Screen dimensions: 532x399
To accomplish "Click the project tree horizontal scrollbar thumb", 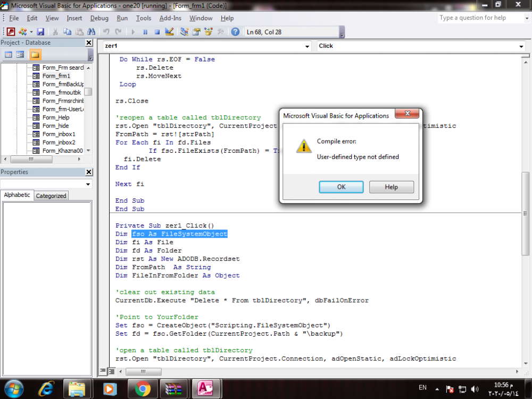I will (x=31, y=159).
